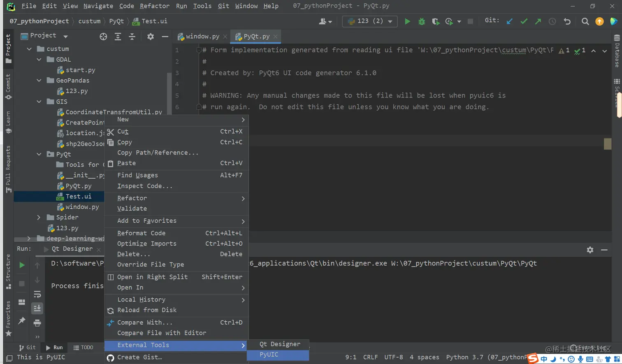The width and height of the screenshot is (622, 364).
Task: Rerun Qt Designer in the Run panel
Action: click(22, 265)
